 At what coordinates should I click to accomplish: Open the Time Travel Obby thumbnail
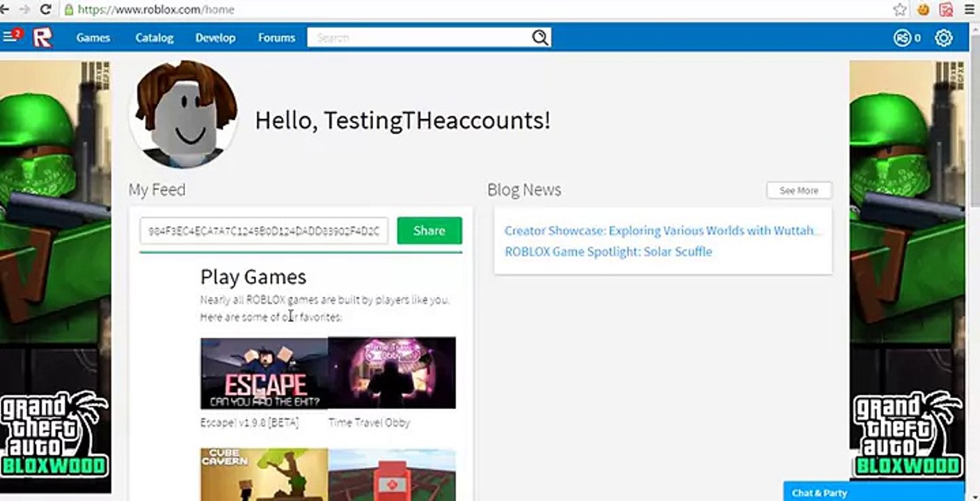[392, 373]
